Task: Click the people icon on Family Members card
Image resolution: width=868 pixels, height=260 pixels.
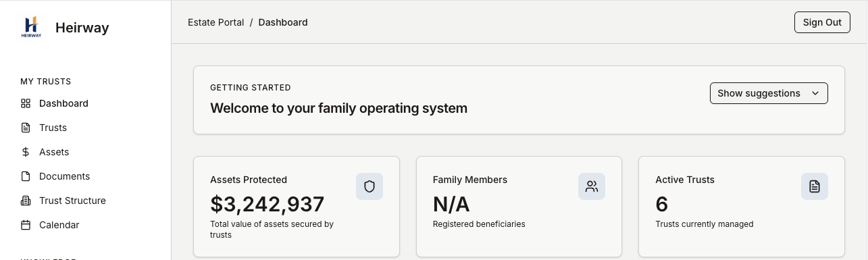Action: pyautogui.click(x=592, y=186)
